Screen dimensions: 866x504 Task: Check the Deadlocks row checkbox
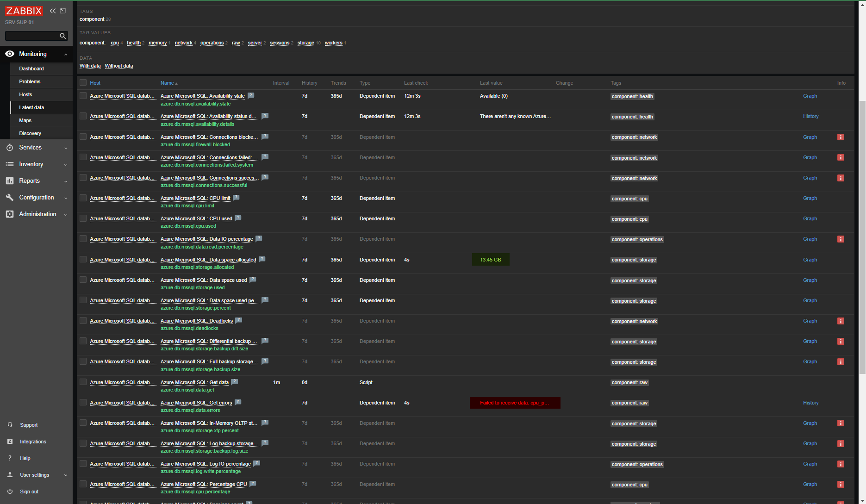(83, 321)
